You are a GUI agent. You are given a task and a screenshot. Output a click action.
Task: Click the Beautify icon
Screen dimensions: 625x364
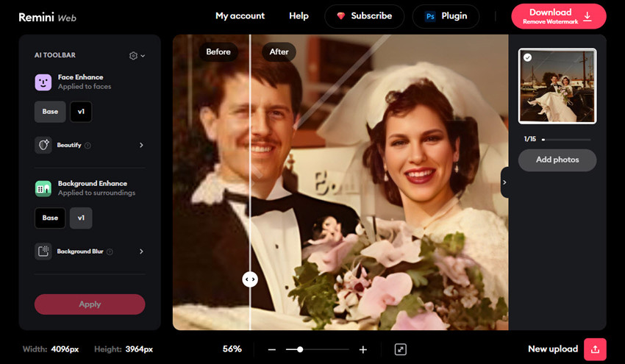tap(43, 145)
